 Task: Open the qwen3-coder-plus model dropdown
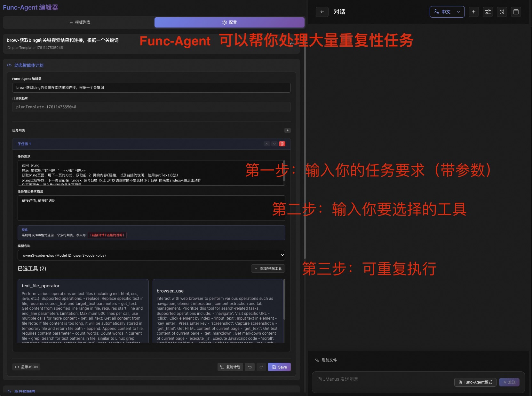[x=151, y=255]
